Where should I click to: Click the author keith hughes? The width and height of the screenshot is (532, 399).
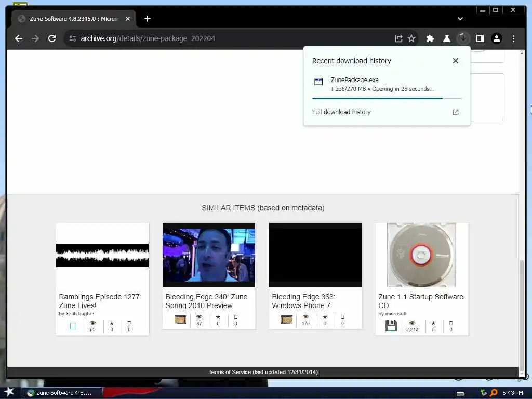(81, 314)
